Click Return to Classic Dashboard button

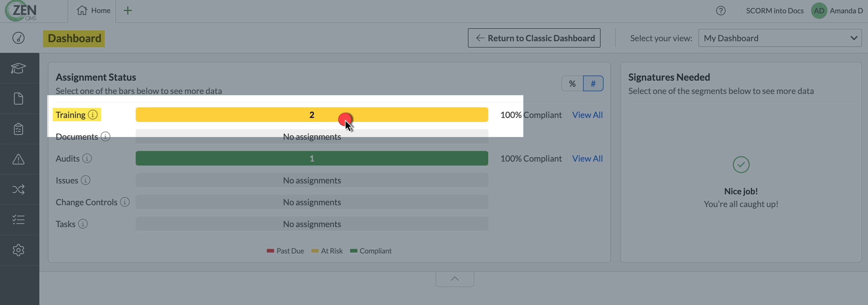click(534, 38)
